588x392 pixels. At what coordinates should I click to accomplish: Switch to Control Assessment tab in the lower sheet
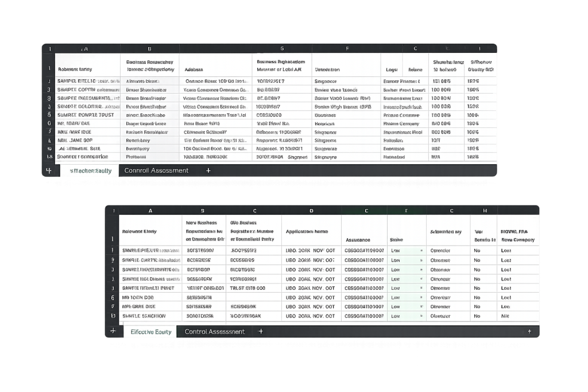point(215,331)
